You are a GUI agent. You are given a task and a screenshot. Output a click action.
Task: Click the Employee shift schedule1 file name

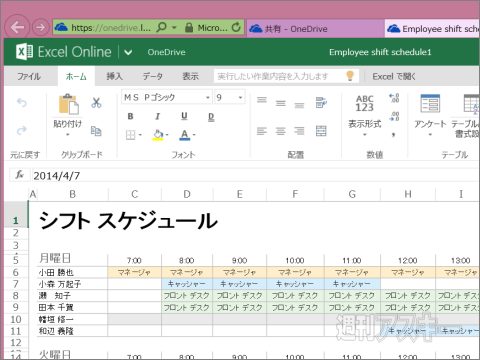click(x=380, y=52)
